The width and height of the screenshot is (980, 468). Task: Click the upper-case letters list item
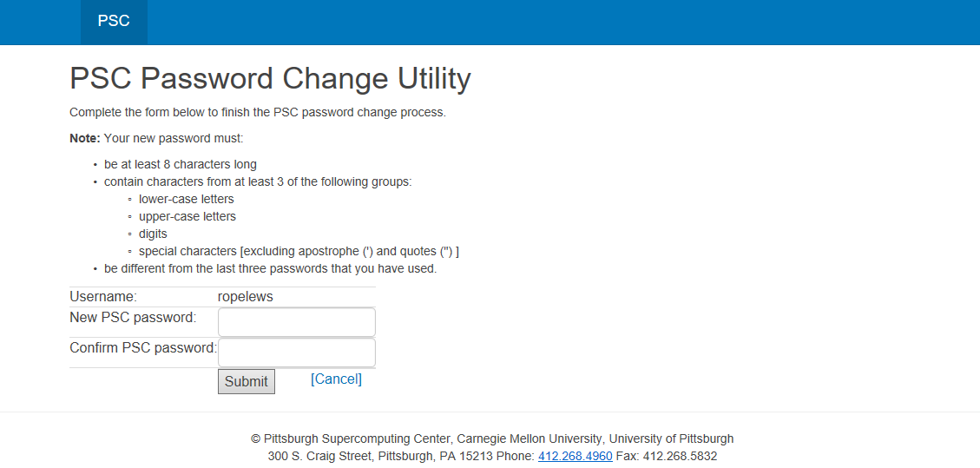[x=187, y=217]
